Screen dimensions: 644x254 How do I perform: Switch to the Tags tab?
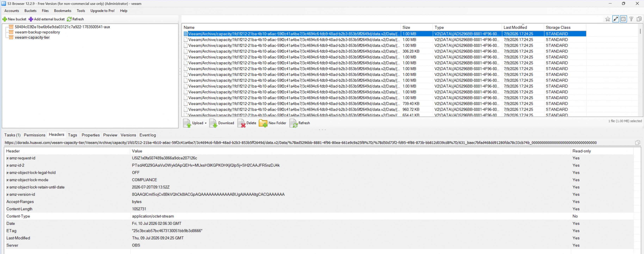[x=72, y=135]
